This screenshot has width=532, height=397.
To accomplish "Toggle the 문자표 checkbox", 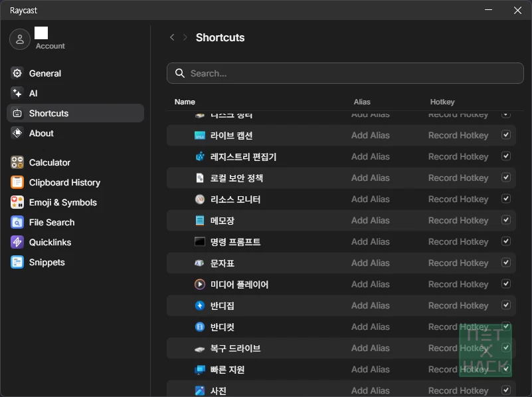I will pyautogui.click(x=506, y=263).
